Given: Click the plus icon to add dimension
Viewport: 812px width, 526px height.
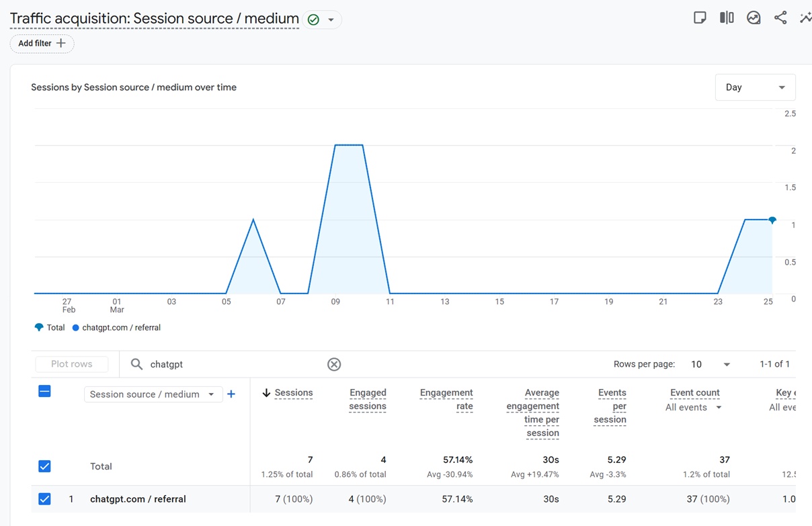Looking at the screenshot, I should pyautogui.click(x=231, y=394).
